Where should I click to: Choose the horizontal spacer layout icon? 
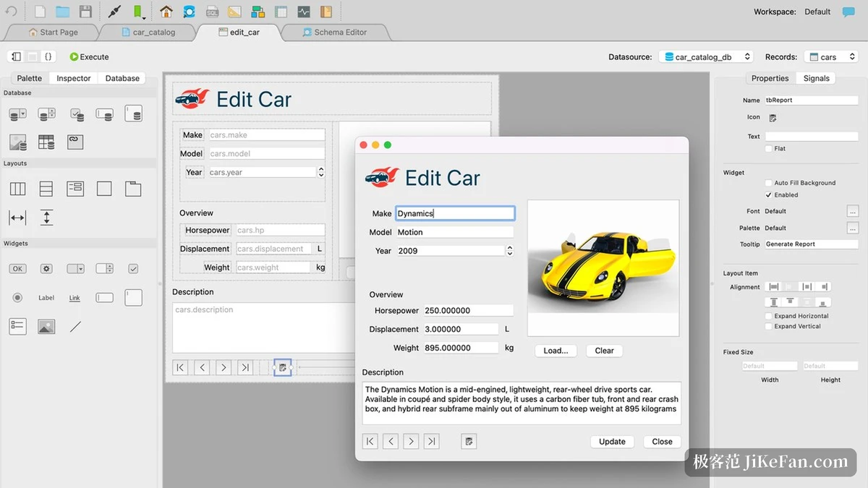17,218
